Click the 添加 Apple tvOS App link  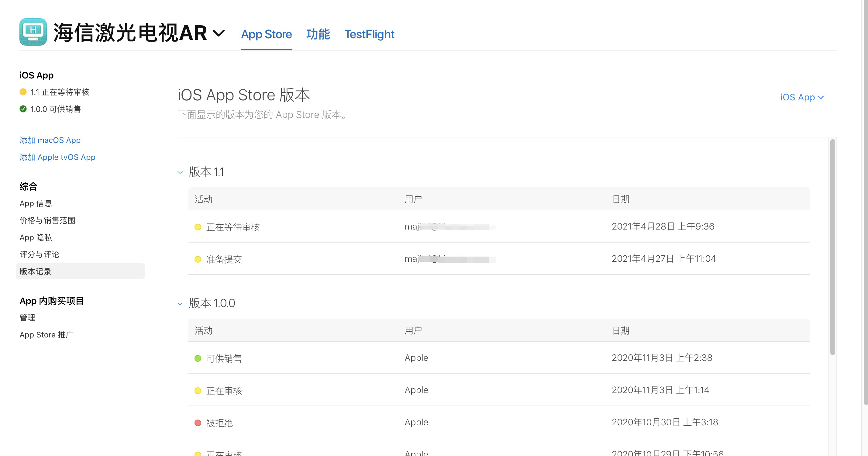[57, 157]
